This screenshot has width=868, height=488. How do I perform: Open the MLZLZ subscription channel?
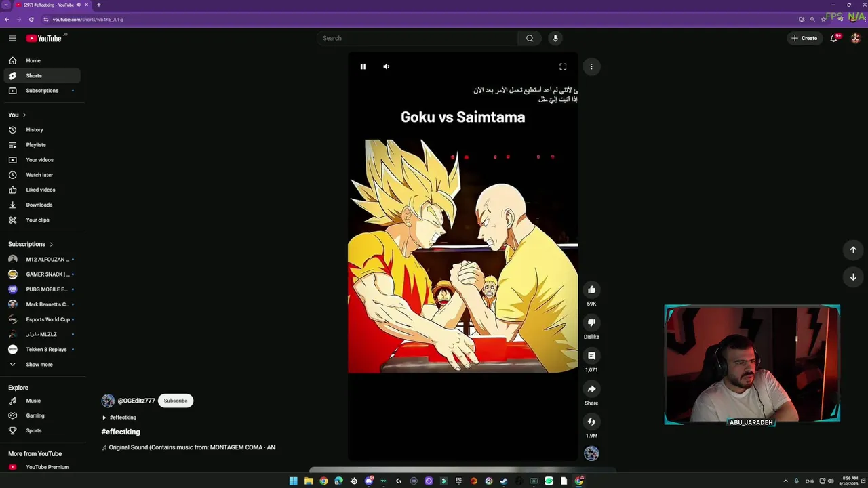point(42,334)
